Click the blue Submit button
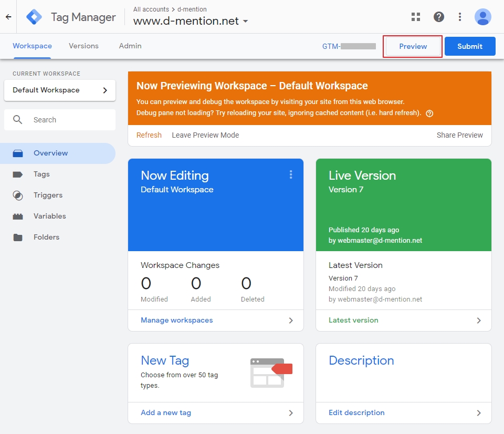 pos(469,46)
